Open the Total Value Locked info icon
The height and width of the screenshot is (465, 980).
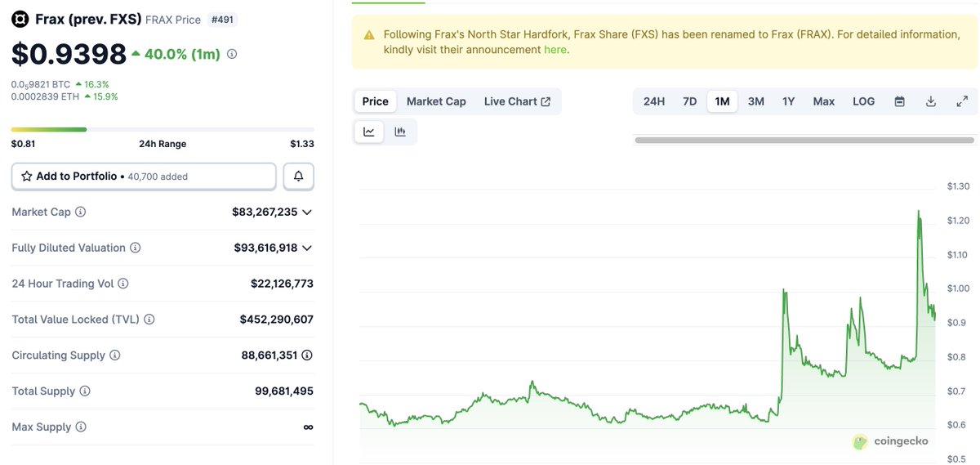point(149,320)
